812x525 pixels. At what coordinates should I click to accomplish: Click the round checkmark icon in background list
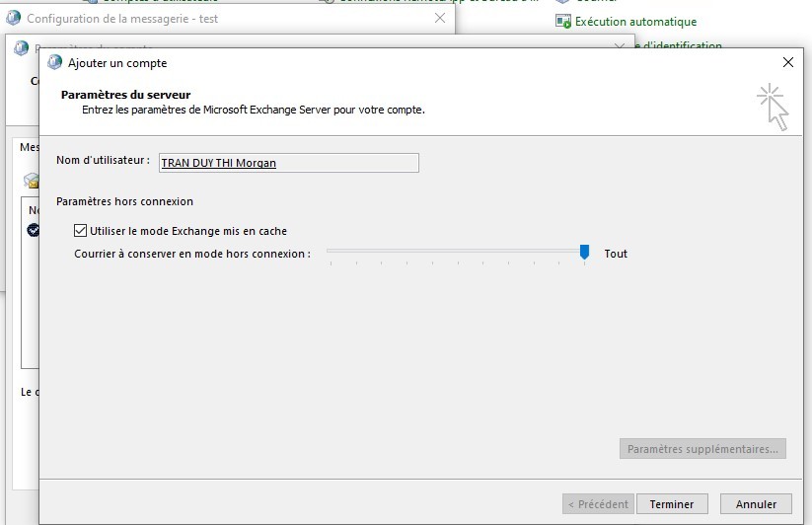coord(33,229)
